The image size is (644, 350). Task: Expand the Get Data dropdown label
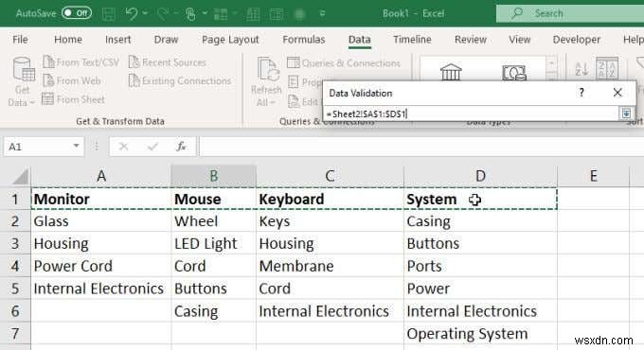pos(22,96)
